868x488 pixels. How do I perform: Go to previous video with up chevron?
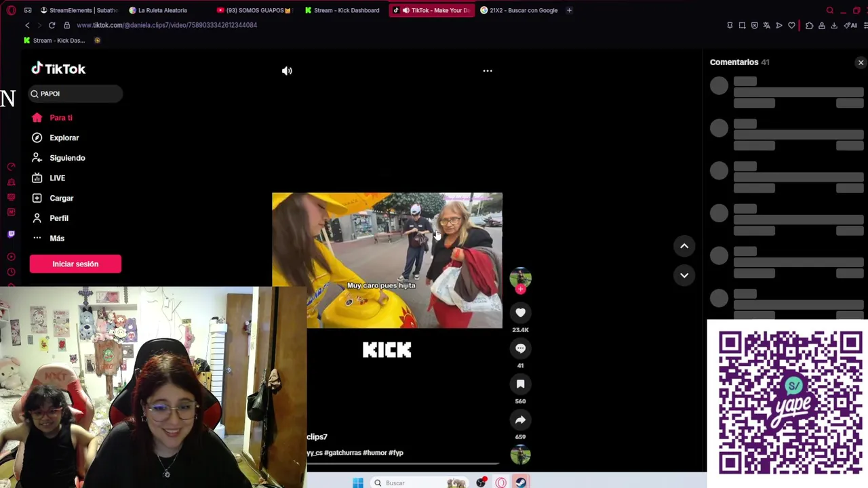[x=684, y=246]
